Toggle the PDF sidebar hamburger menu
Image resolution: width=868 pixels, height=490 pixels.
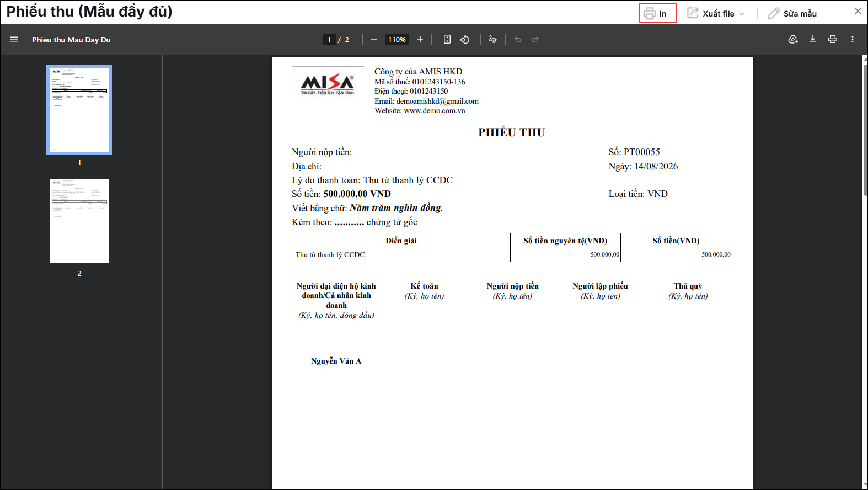tap(14, 39)
